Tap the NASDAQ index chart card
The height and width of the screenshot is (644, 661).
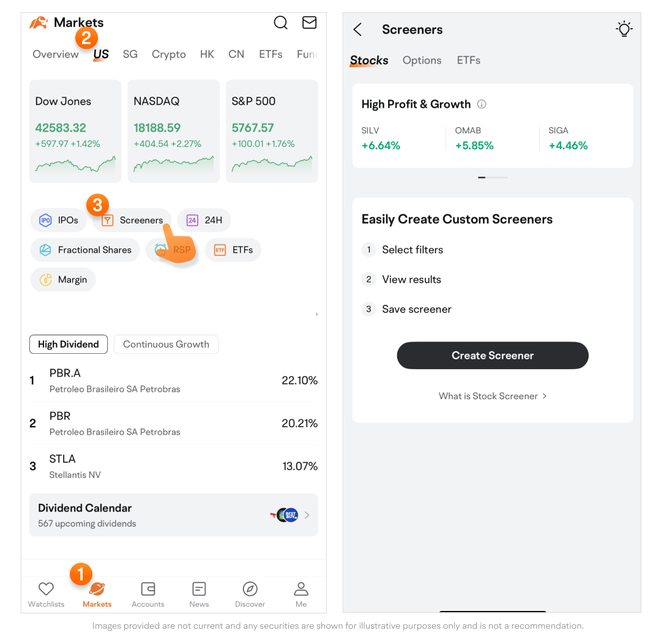tap(174, 131)
